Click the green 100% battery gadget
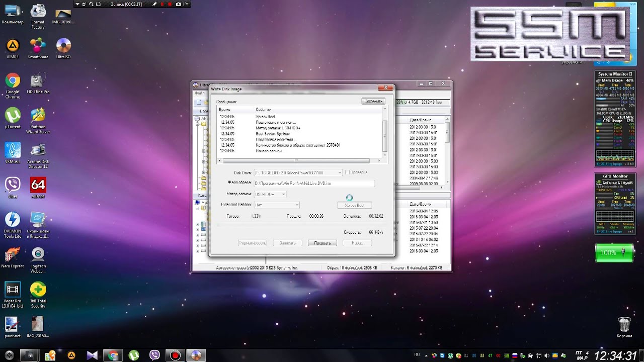The width and height of the screenshot is (644, 362). [614, 252]
